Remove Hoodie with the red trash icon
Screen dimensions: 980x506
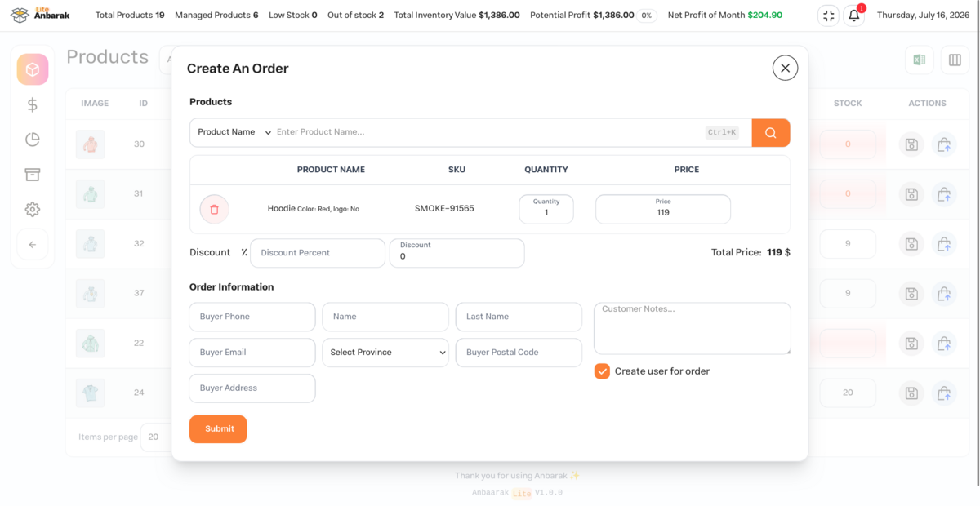[x=214, y=209]
